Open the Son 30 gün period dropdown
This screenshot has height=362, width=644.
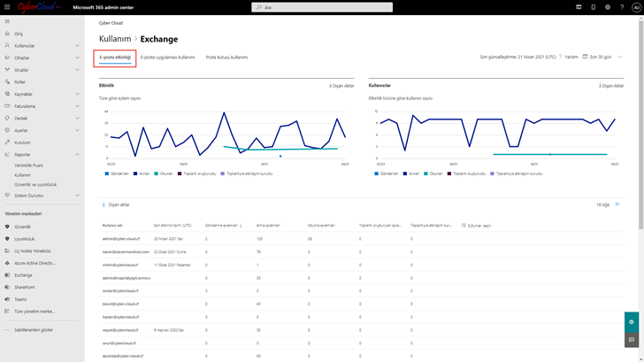(602, 57)
